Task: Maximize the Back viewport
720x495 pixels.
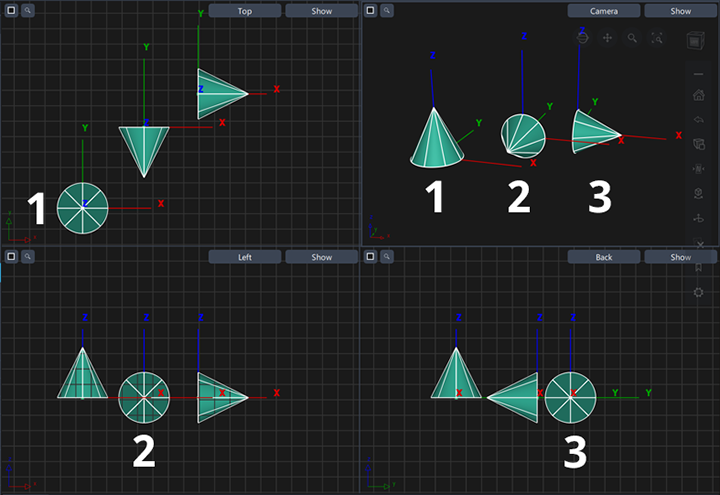Action: point(371,256)
